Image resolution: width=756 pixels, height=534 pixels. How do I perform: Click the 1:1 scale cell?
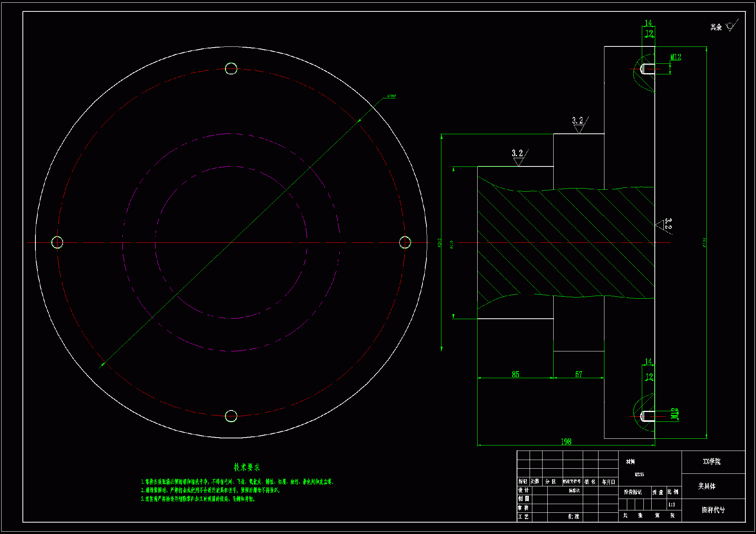[672, 504]
